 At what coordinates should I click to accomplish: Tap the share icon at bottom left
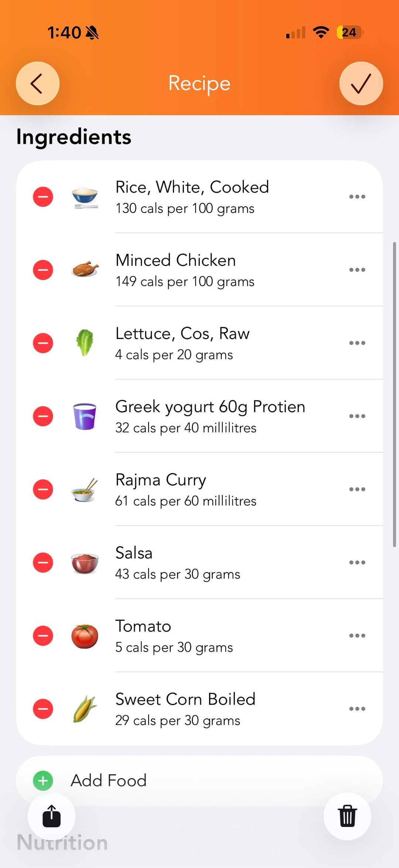pos(52,816)
